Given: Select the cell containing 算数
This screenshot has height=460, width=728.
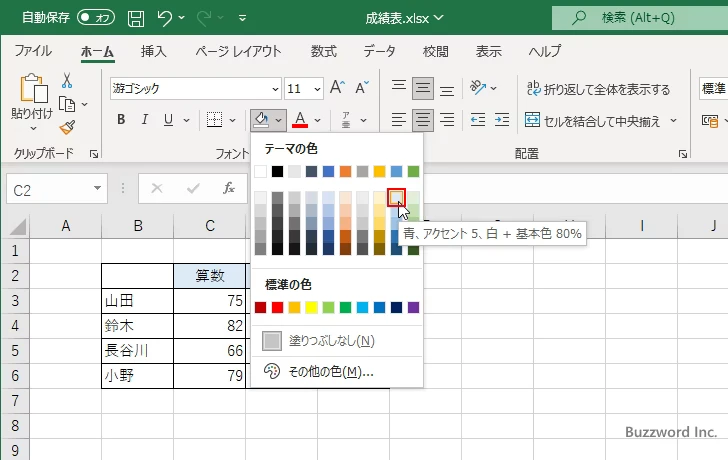Looking at the screenshot, I should pyautogui.click(x=210, y=276).
